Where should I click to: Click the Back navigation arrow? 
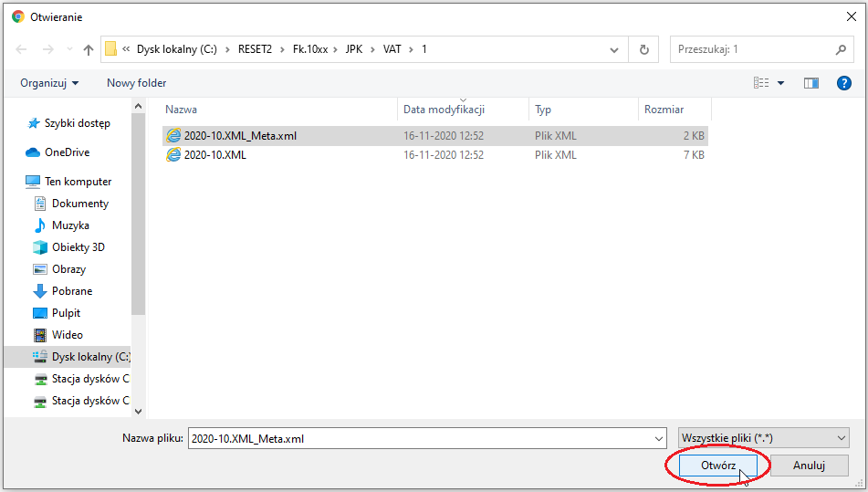pos(21,49)
